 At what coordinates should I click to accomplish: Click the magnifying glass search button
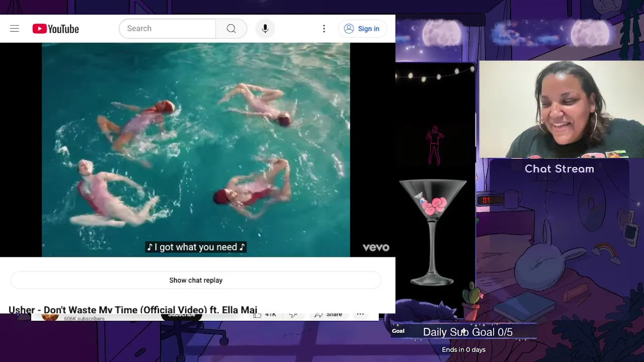click(x=231, y=29)
